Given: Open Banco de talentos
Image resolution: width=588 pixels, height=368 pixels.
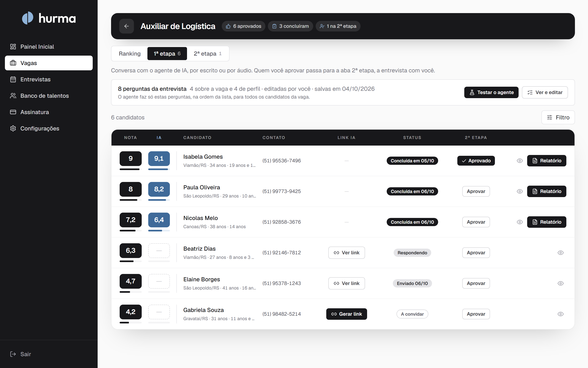Looking at the screenshot, I should [x=49, y=96].
